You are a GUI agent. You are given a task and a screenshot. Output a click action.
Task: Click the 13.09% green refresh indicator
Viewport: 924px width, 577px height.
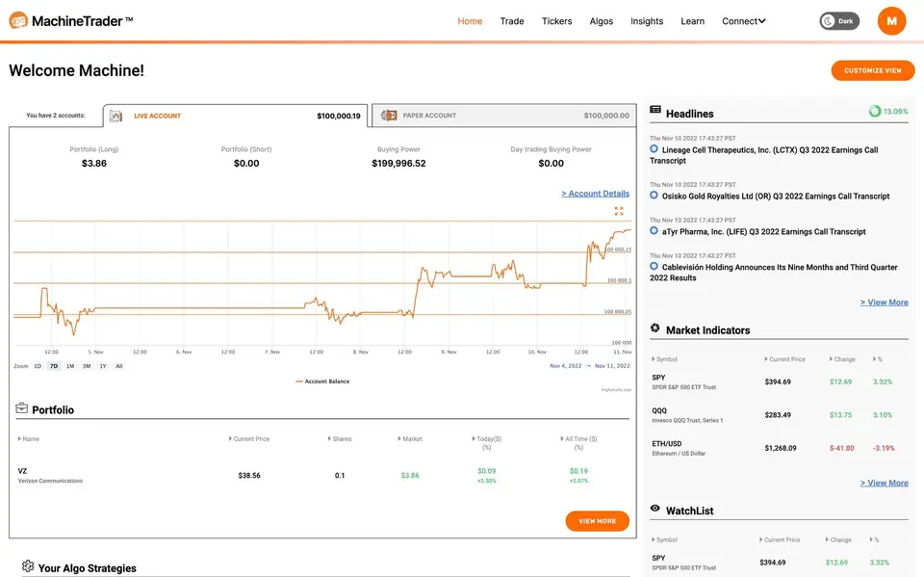(888, 111)
